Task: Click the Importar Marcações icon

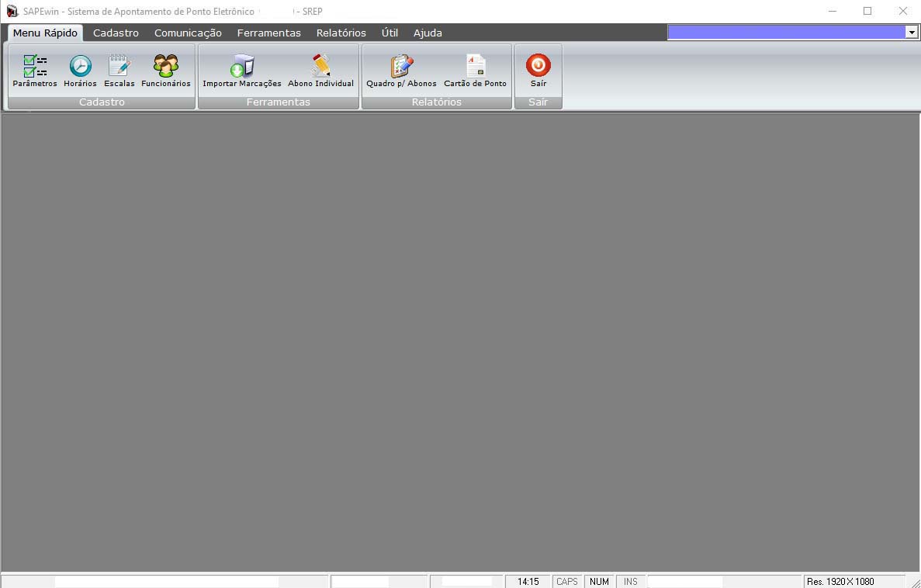Action: click(242, 67)
